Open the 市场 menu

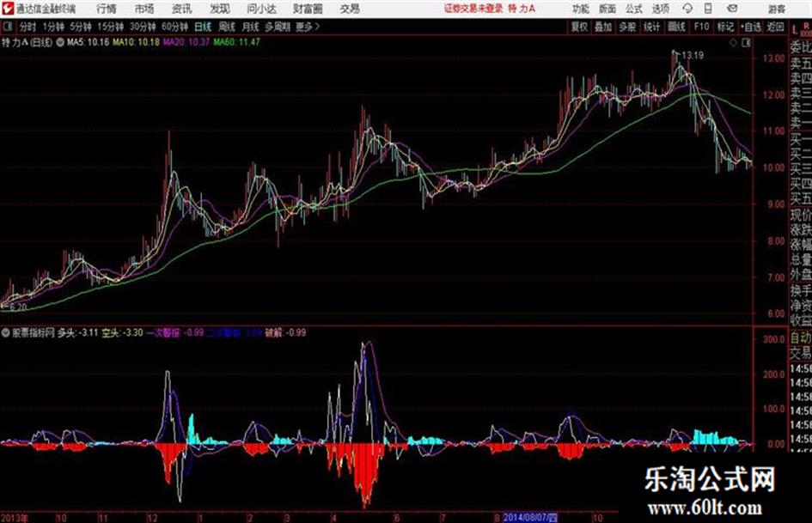(x=144, y=9)
